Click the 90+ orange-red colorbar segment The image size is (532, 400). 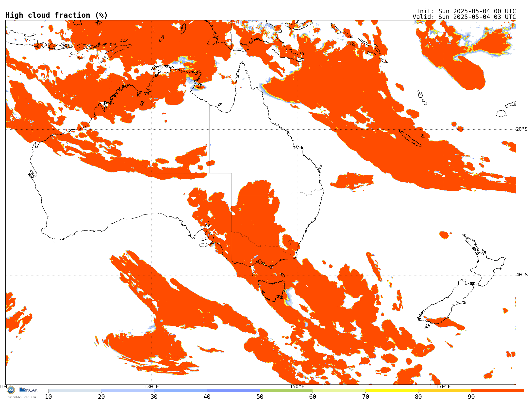click(498, 391)
